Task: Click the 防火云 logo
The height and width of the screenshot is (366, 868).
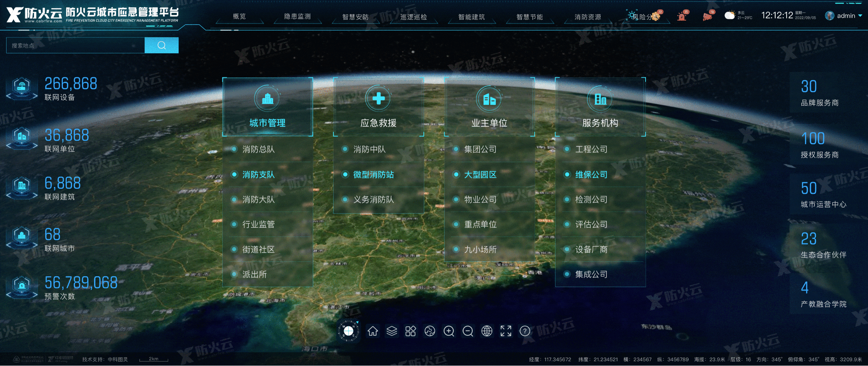Action: 34,15
